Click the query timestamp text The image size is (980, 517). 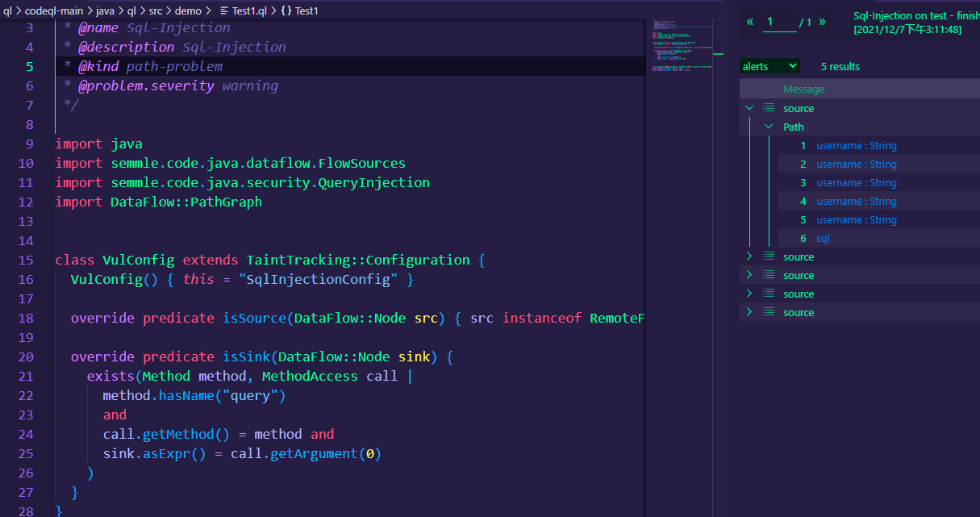tap(907, 30)
